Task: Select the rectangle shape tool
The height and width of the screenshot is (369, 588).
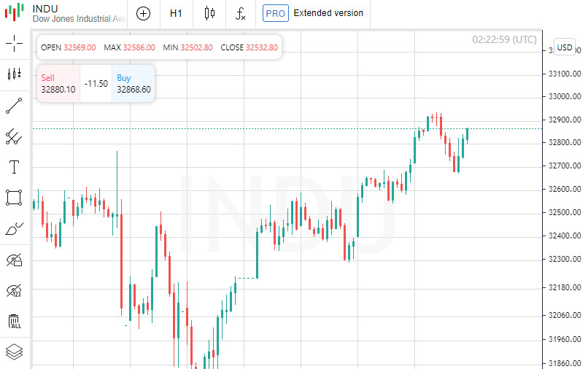Action: point(14,198)
